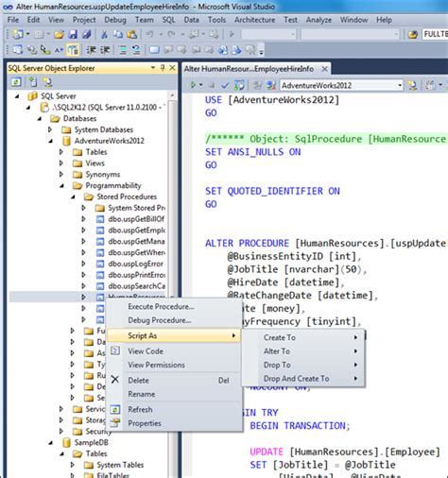448x478 pixels.
Task: Click the Copy icon in toolbar
Action: pyautogui.click(x=118, y=34)
